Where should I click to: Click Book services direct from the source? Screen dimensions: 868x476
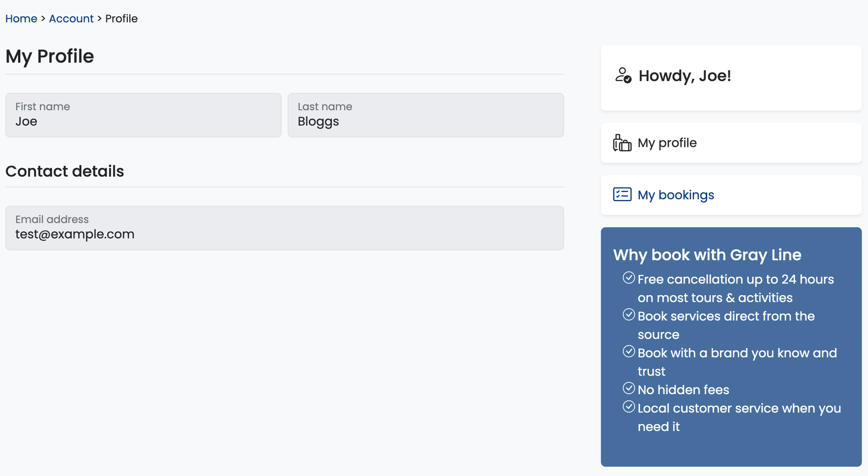click(726, 325)
